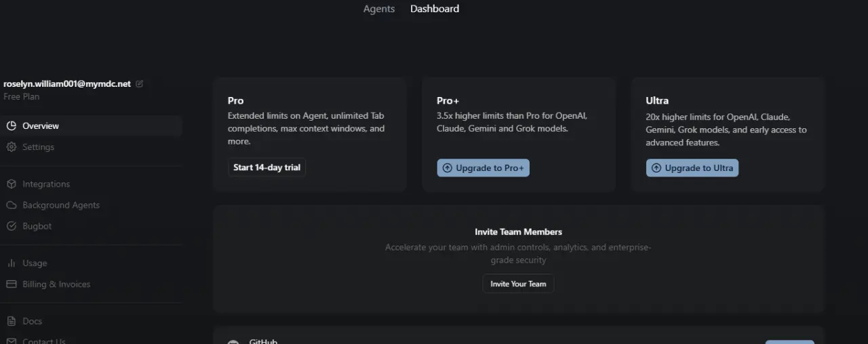Click the Usage bar chart icon
868x344 pixels.
(x=11, y=263)
